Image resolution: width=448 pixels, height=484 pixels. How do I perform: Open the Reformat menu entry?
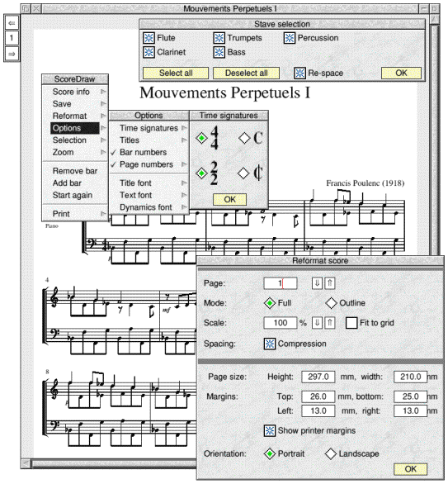click(x=75, y=116)
